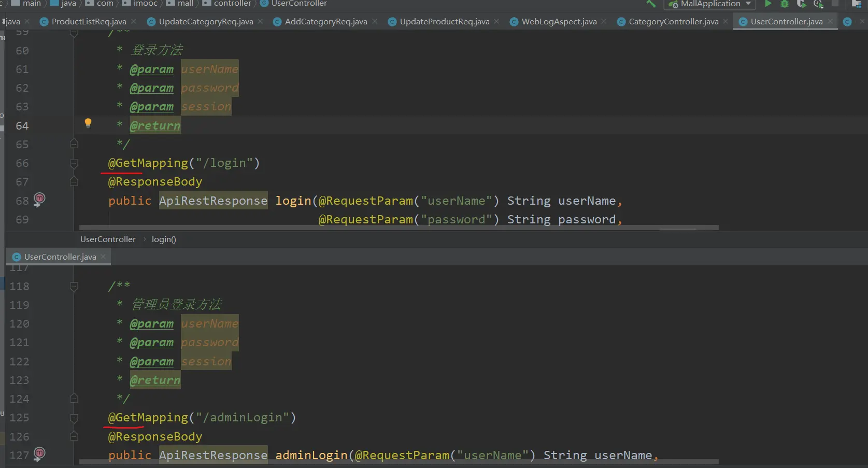868x468 pixels.
Task: Click the horizontal scrollbar of the upper editor
Action: 398,228
